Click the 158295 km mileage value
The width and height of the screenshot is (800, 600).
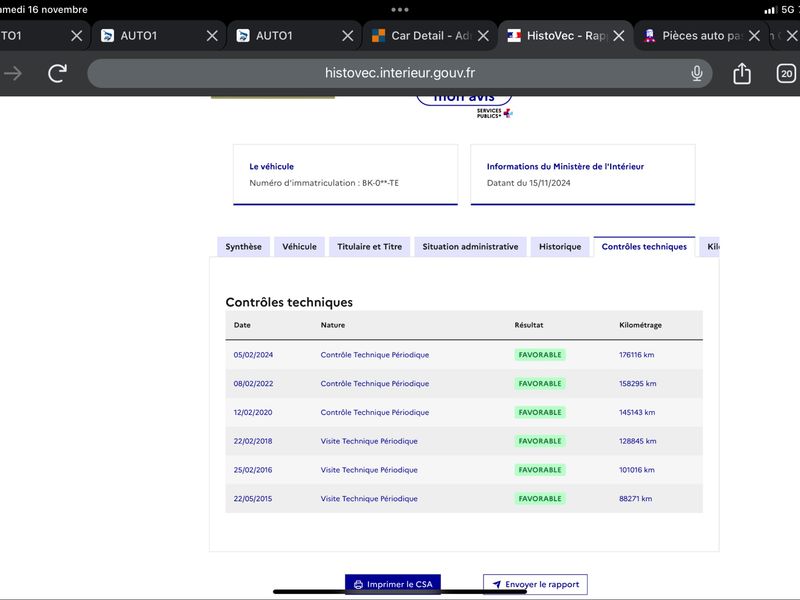click(x=638, y=384)
